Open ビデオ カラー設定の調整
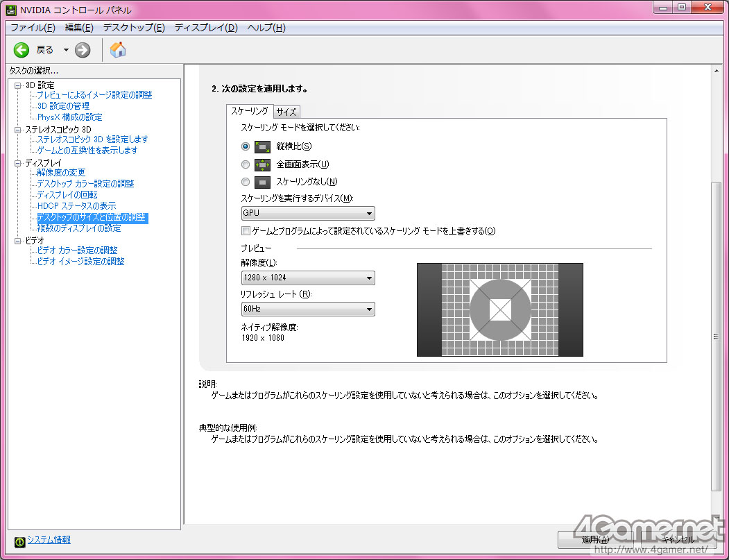 (77, 251)
